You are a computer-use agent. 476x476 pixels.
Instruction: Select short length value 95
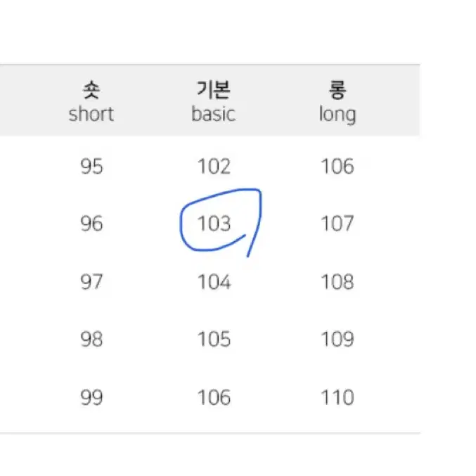pos(91,167)
